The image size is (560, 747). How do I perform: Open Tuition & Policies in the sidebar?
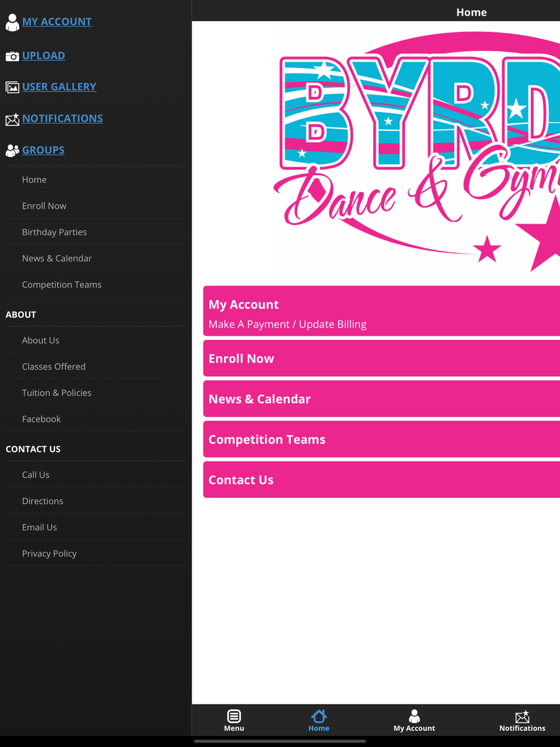click(96, 393)
